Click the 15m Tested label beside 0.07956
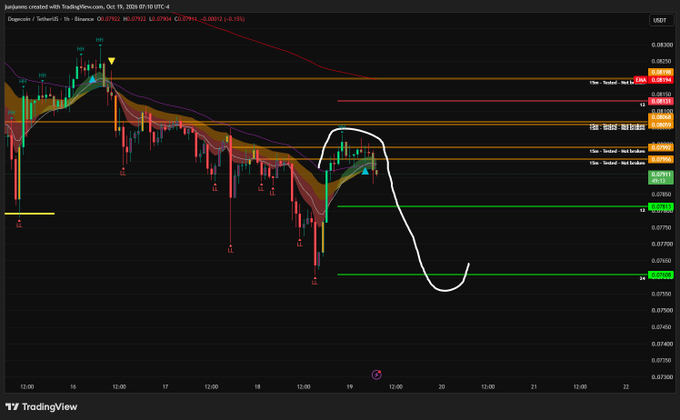Viewport: 680px width, 420px height. coord(617,163)
